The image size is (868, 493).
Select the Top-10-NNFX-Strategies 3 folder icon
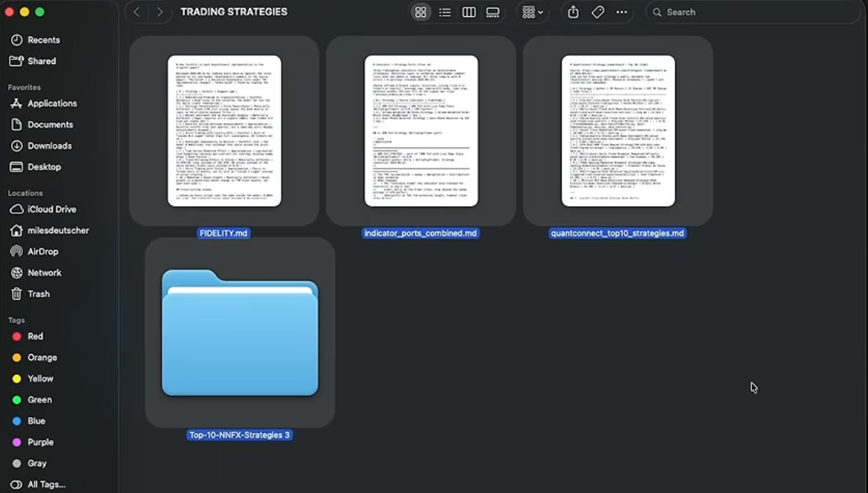pos(240,333)
